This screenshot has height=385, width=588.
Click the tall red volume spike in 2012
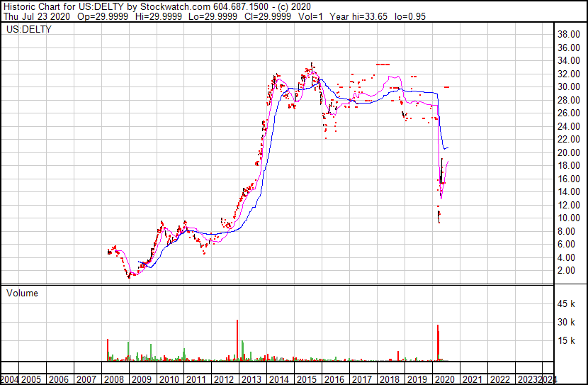click(x=237, y=340)
